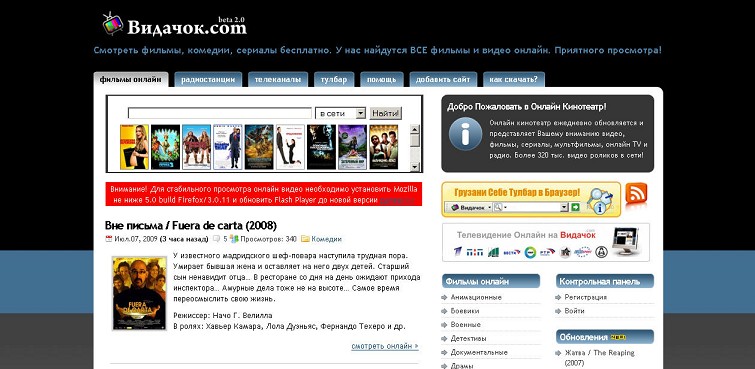The height and width of the screenshot is (369, 755).
Task: Click the orange RSS feed icon
Action: click(x=636, y=194)
